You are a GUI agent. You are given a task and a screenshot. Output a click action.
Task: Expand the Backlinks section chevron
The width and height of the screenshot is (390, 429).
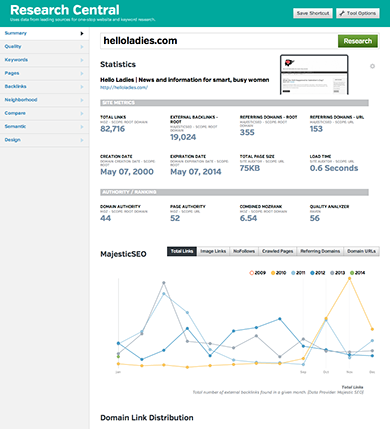click(82, 87)
